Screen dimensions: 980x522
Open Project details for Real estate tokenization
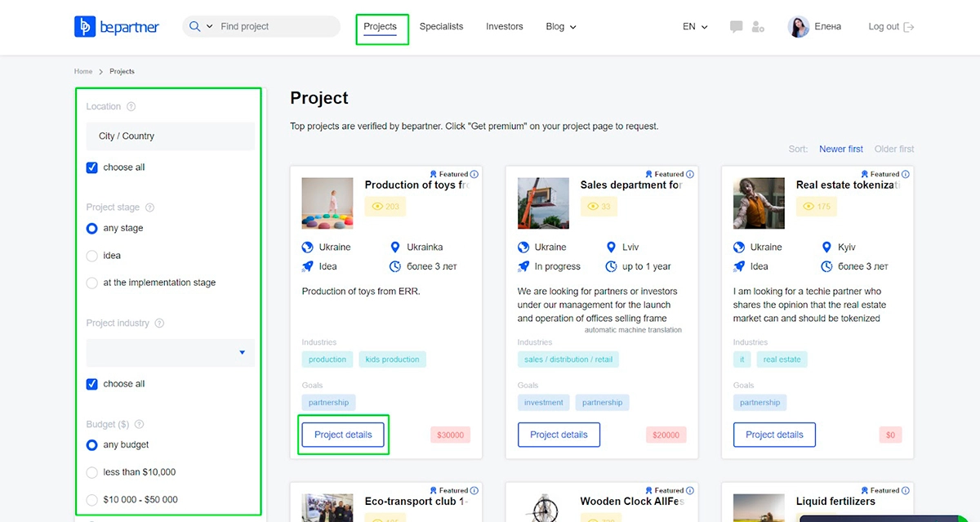tap(774, 435)
